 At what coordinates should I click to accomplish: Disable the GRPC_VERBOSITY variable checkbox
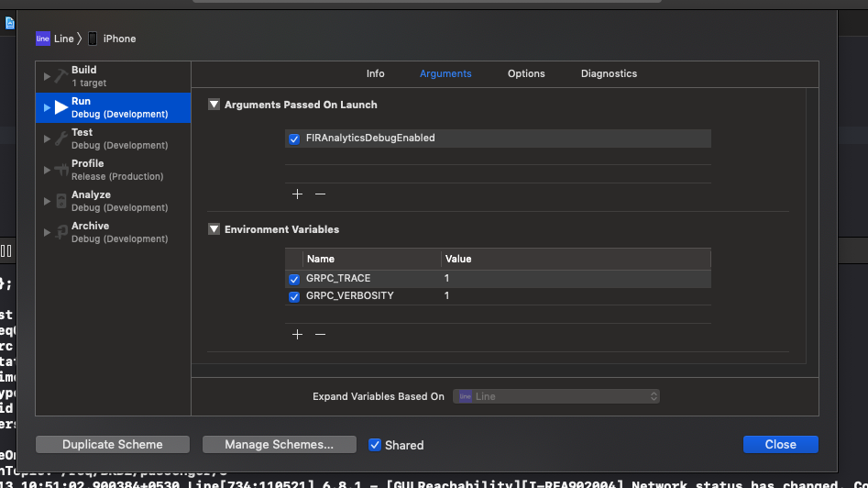pyautogui.click(x=294, y=297)
